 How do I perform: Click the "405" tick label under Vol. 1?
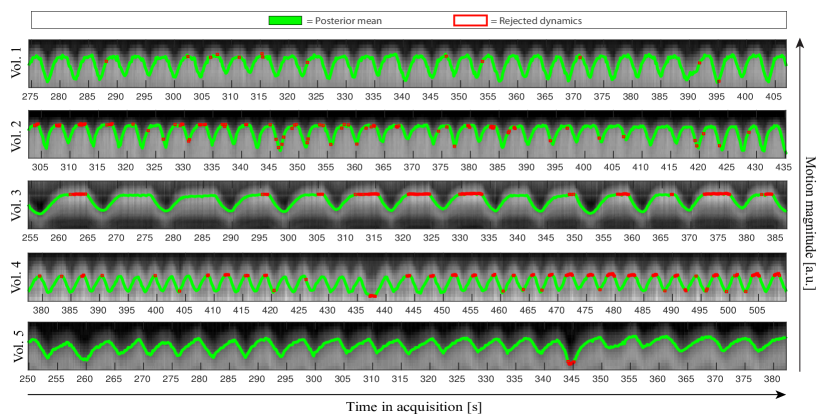(x=773, y=96)
